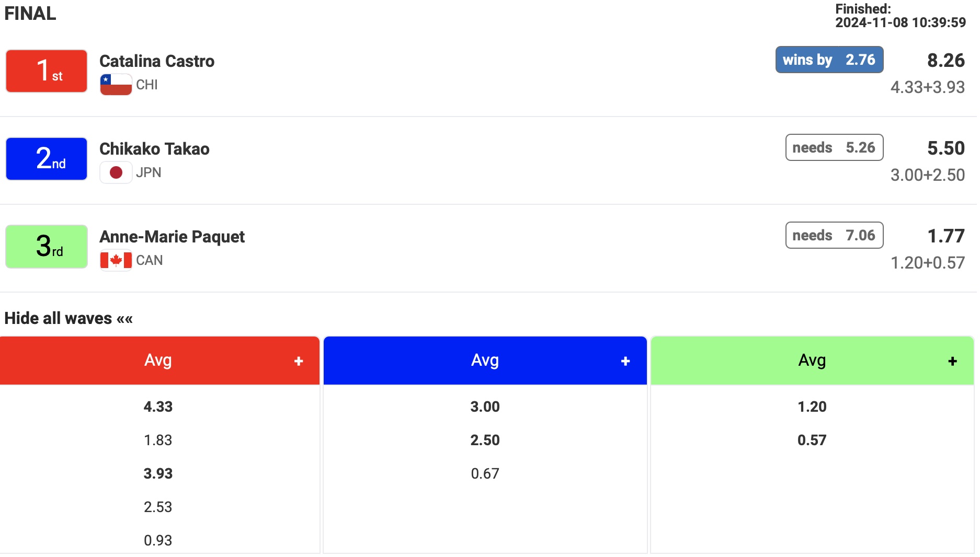The width and height of the screenshot is (980, 557).
Task: Expand the blue Avg column plus icon
Action: coord(625,361)
